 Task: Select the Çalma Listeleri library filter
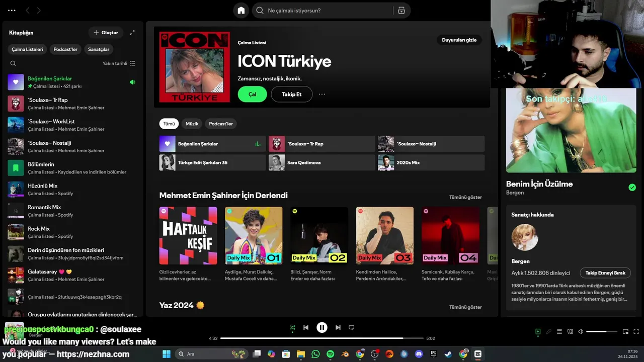click(x=27, y=49)
